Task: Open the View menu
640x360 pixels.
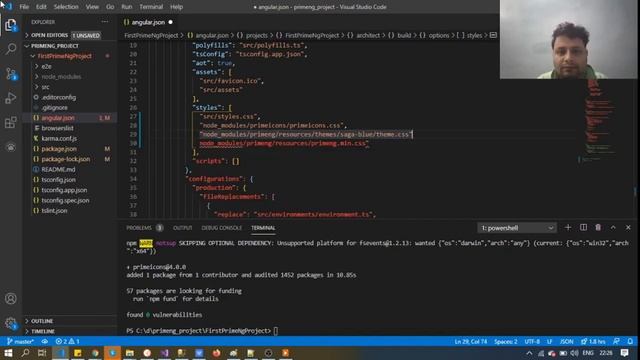Action: (x=92, y=7)
